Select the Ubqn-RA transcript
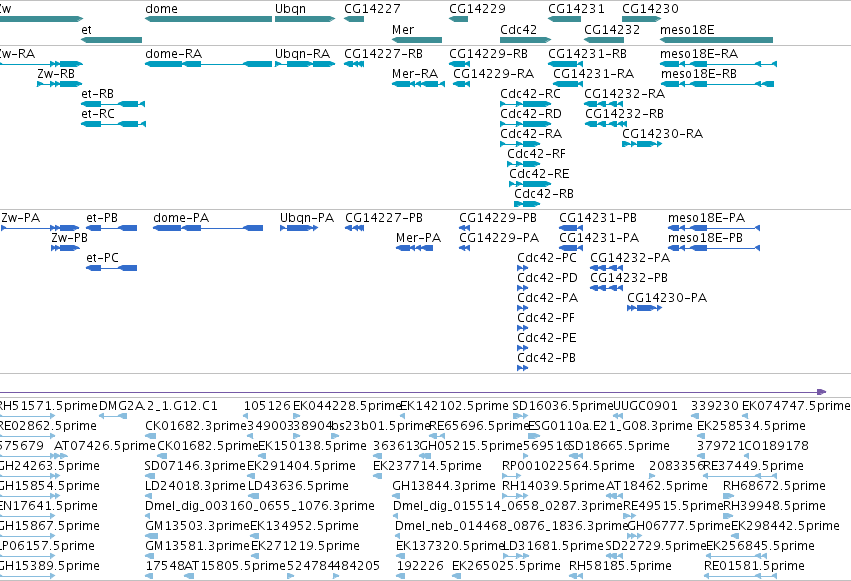 (305, 64)
